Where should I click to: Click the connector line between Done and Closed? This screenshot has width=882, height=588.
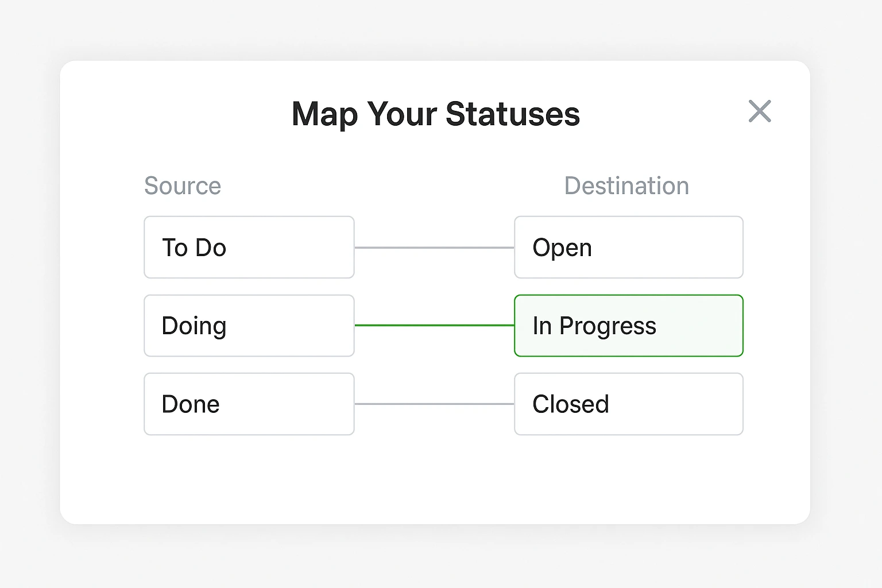(x=434, y=404)
